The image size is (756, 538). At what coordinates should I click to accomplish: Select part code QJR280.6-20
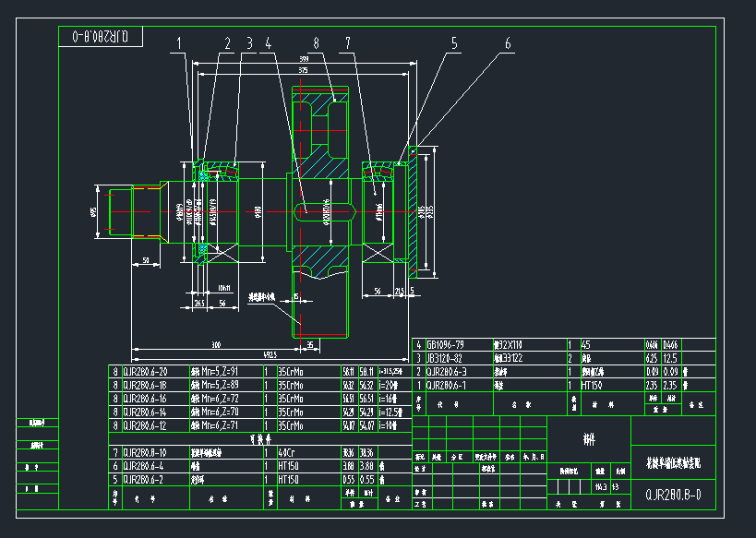tap(146, 371)
